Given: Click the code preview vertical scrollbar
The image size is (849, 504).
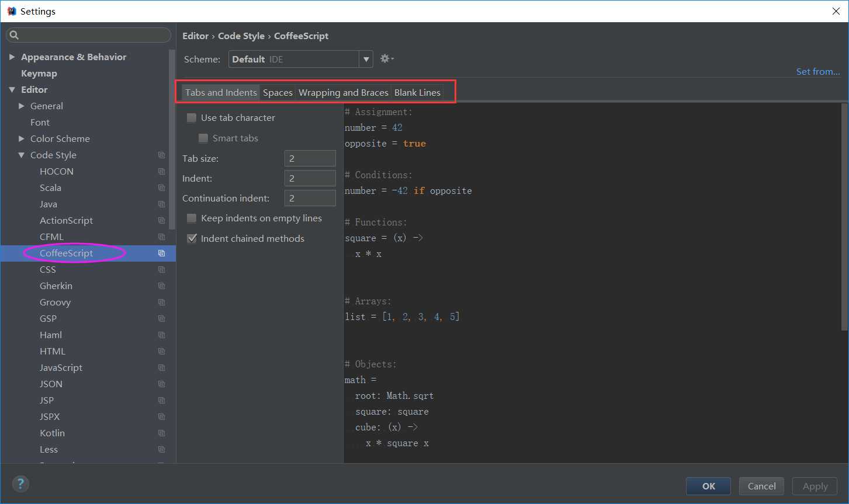Looking at the screenshot, I should pyautogui.click(x=844, y=217).
